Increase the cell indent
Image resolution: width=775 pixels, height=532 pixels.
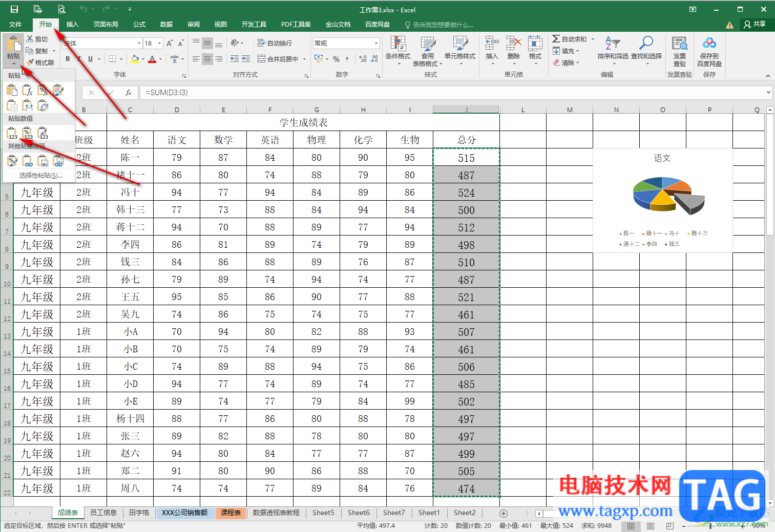[246, 59]
